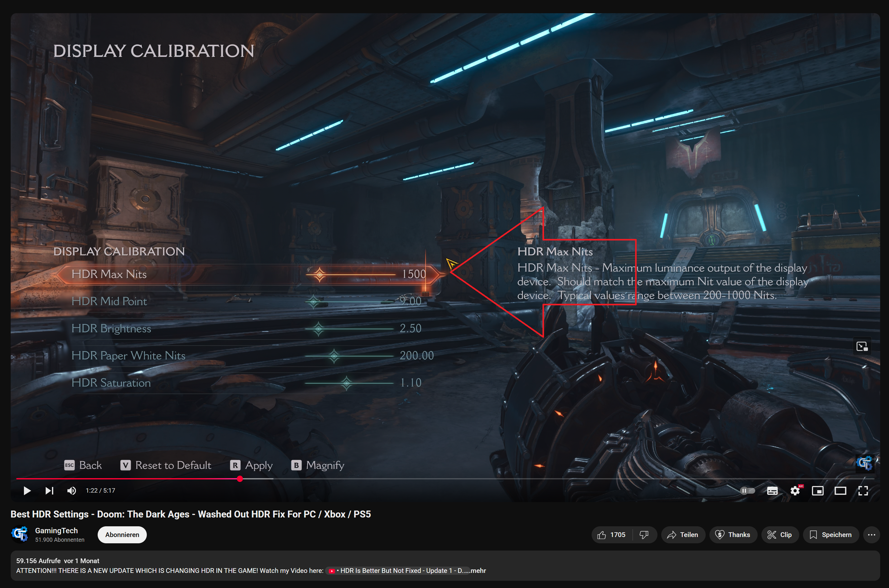The image size is (889, 588).
Task: Click the play button in the player
Action: [27, 490]
